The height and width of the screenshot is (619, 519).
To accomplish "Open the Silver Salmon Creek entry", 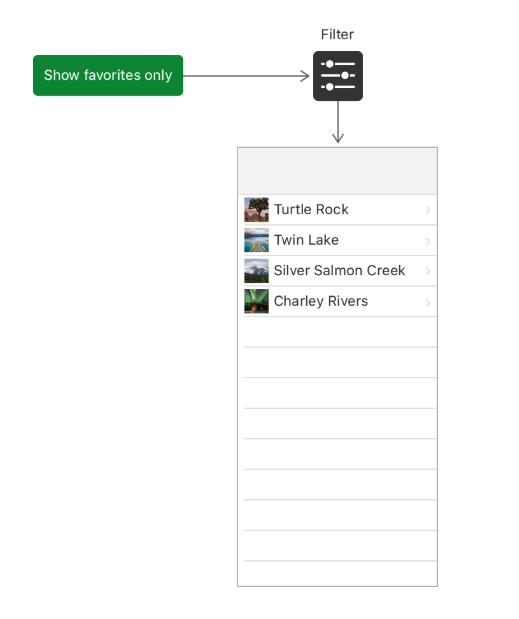I will click(x=337, y=271).
